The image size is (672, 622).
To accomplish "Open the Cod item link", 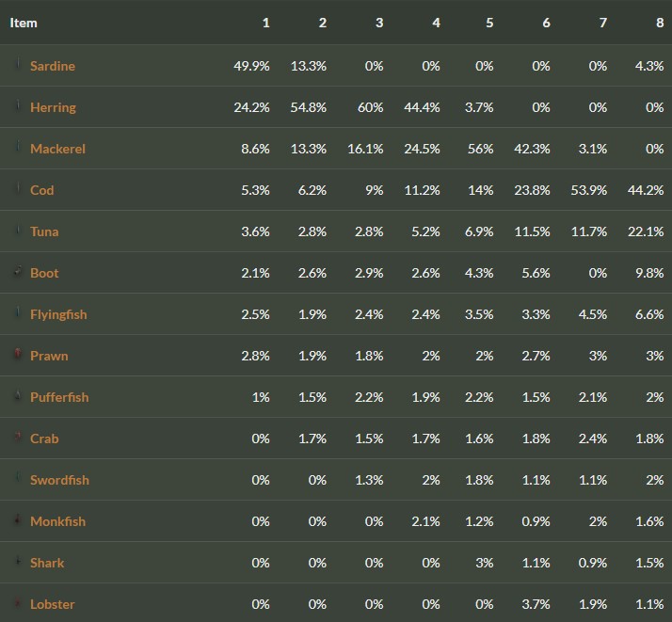I will [x=42, y=190].
